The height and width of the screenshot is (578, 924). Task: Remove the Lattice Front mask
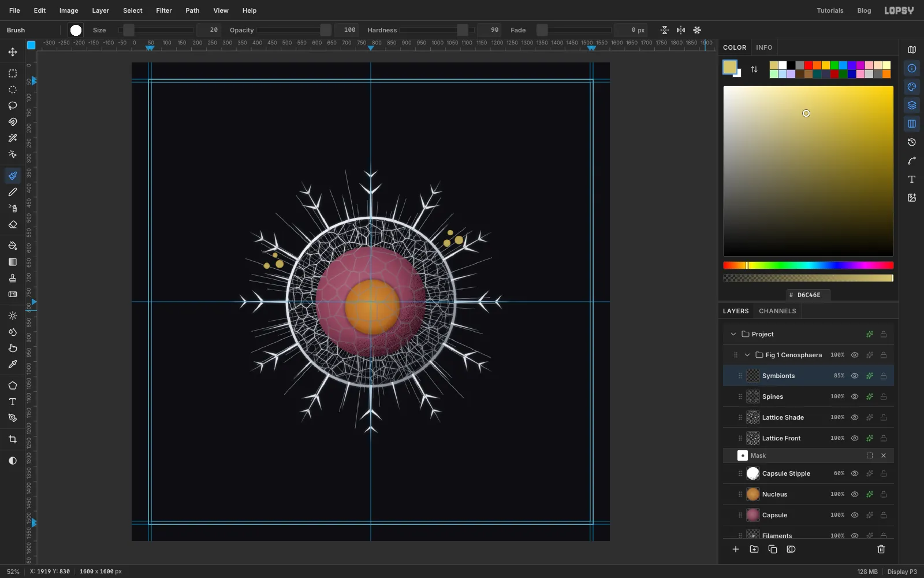(x=884, y=455)
